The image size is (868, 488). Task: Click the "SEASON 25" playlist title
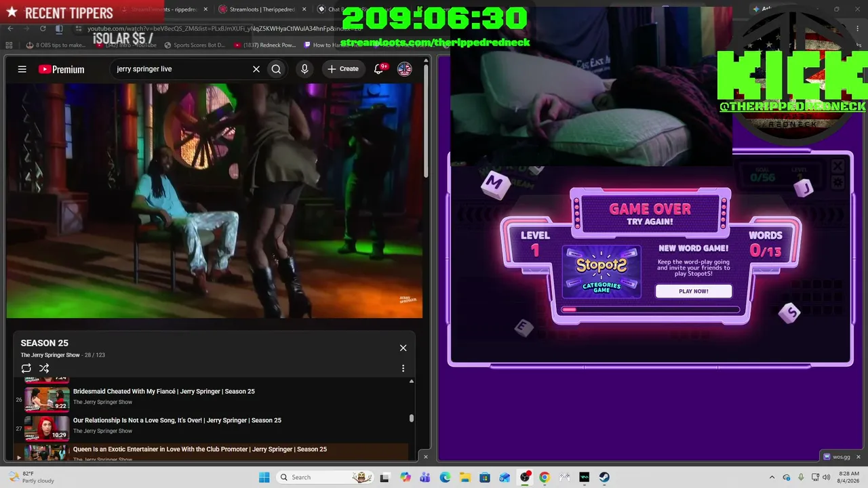(44, 343)
